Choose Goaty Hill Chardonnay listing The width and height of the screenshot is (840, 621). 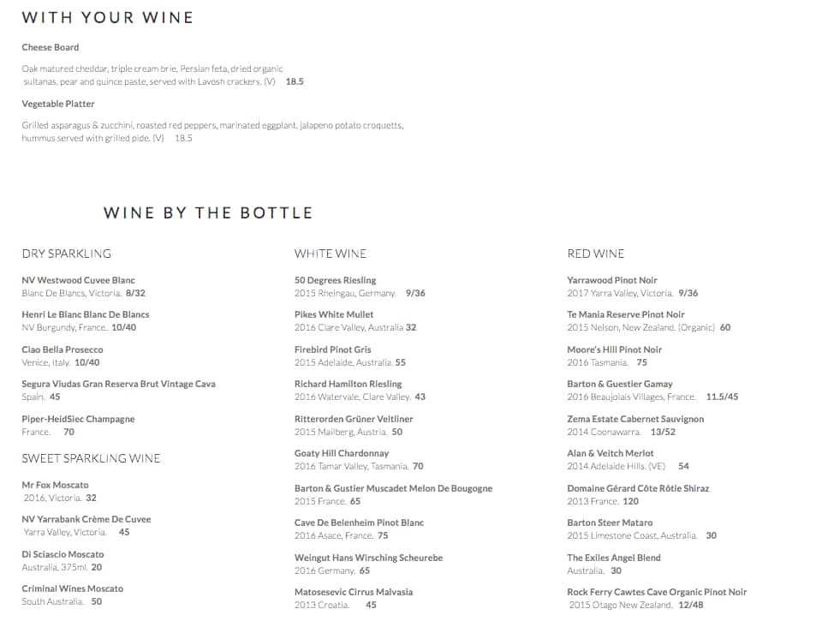342,453
